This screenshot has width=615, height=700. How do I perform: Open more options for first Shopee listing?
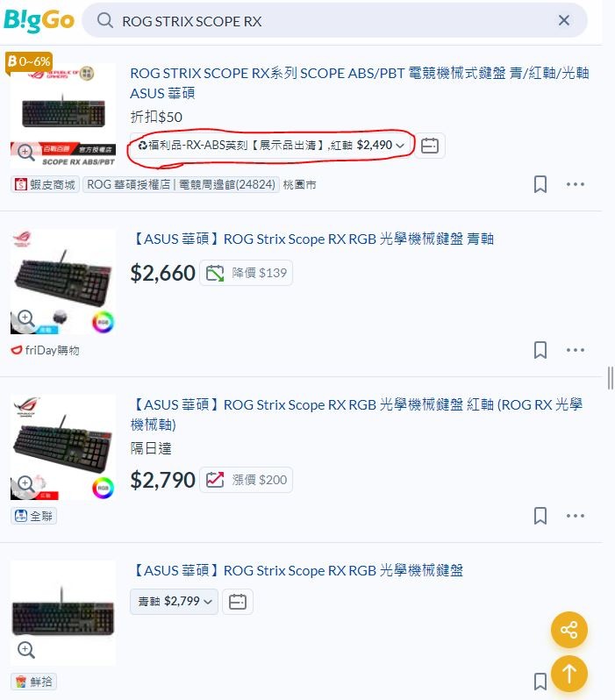point(576,184)
